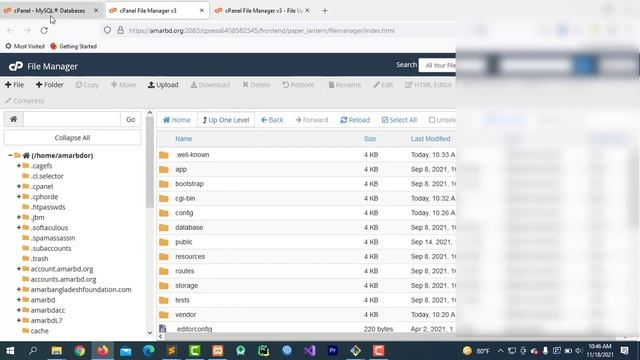640x360 pixels.
Task: Click the Compress toolbar item
Action: (24, 100)
